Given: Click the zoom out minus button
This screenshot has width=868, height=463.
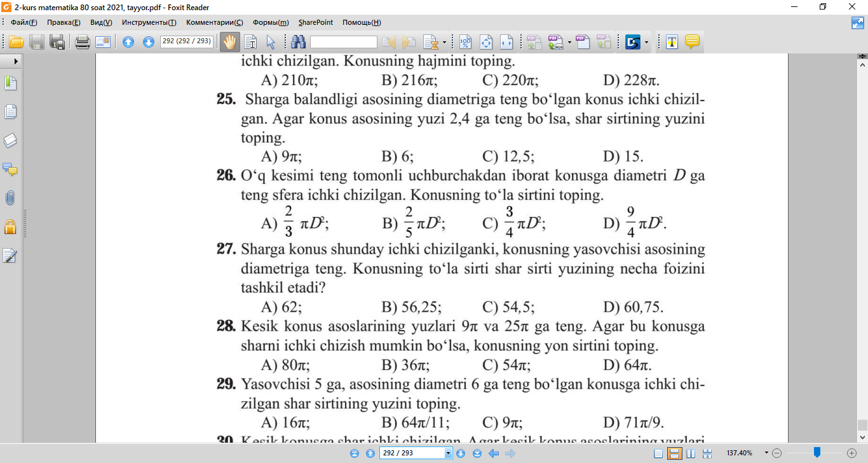Looking at the screenshot, I should pos(776,453).
